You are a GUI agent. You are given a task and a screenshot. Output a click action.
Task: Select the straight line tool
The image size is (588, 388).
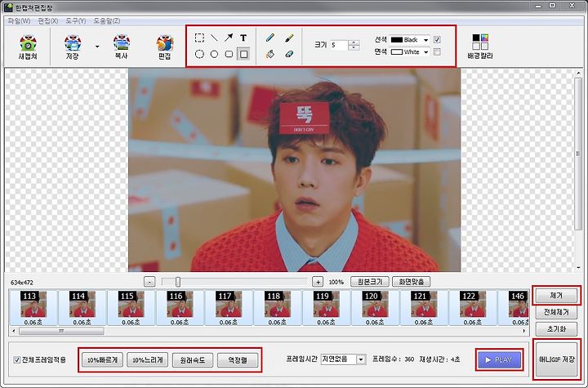pyautogui.click(x=214, y=38)
